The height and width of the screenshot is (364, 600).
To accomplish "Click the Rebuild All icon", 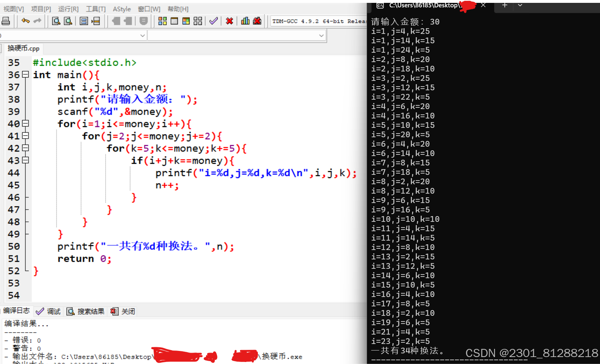I will [198, 21].
